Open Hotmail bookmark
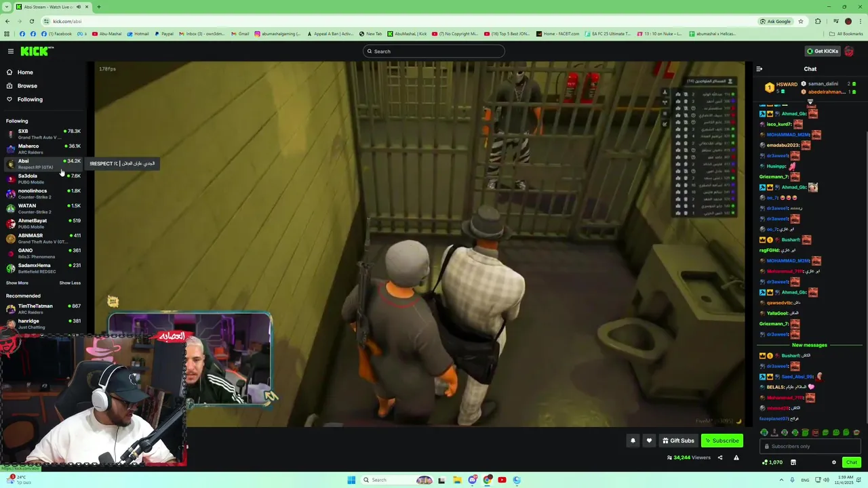 point(138,34)
